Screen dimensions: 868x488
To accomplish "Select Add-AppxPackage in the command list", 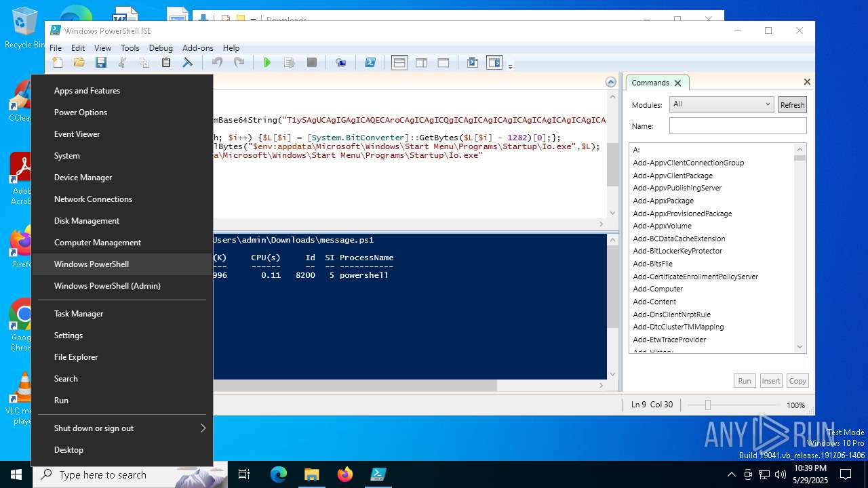I will (663, 201).
